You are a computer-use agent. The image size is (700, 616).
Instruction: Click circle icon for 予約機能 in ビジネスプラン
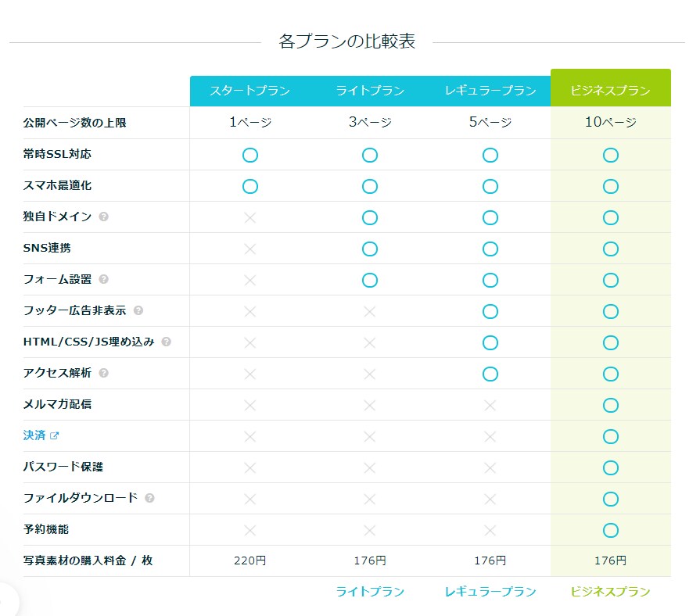tap(611, 530)
